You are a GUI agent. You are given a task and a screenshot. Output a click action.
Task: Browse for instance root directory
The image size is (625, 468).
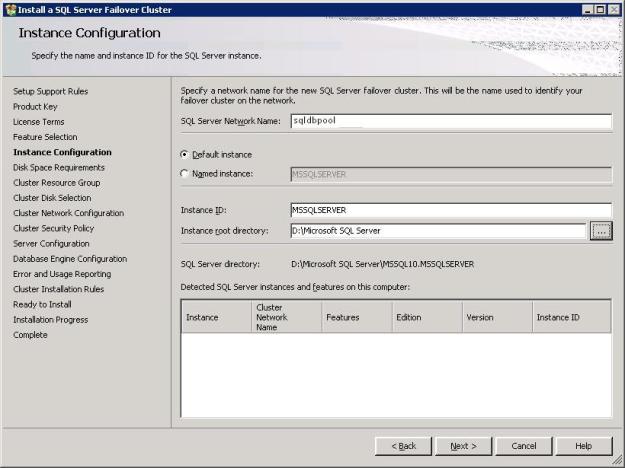[600, 231]
